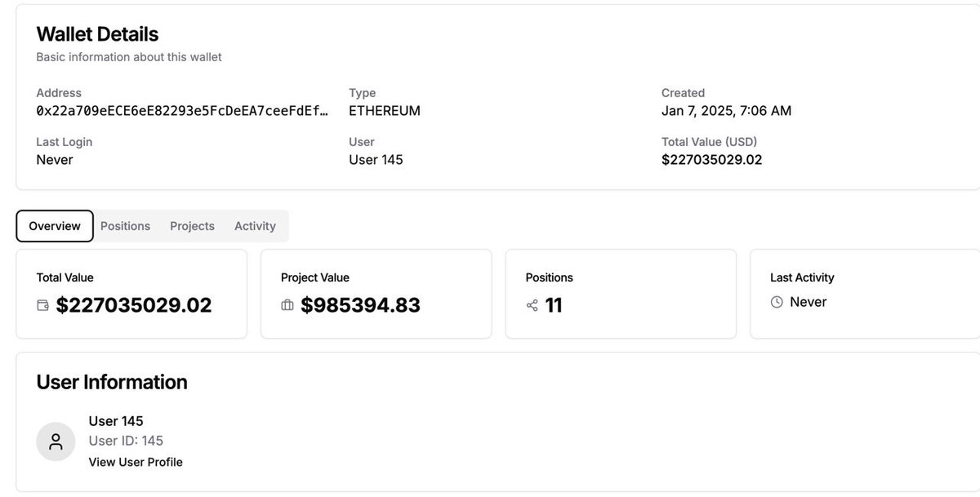
Task: Go to the Activity tab
Action: point(255,226)
